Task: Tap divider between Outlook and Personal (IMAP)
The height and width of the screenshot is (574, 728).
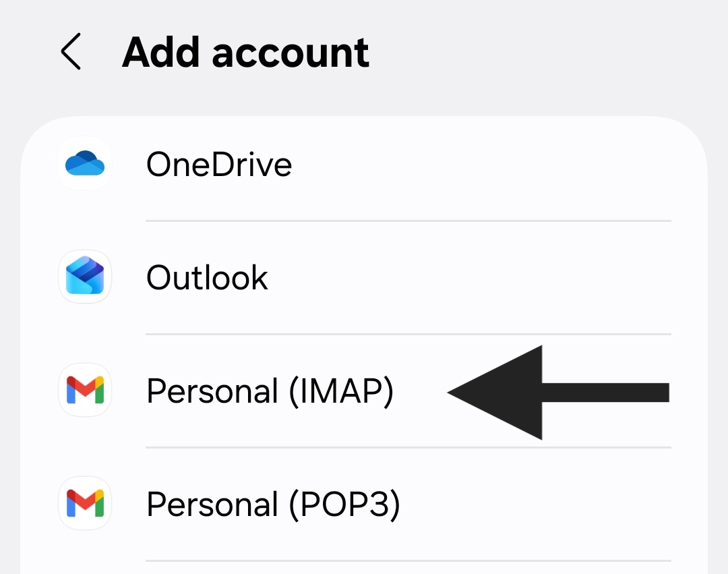Action: pyautogui.click(x=408, y=334)
